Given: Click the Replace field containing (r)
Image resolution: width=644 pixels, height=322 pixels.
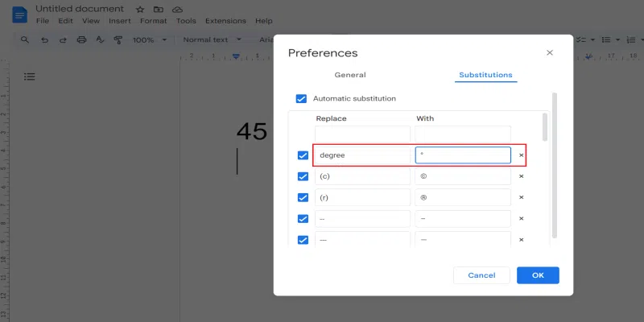Looking at the screenshot, I should tap(363, 197).
